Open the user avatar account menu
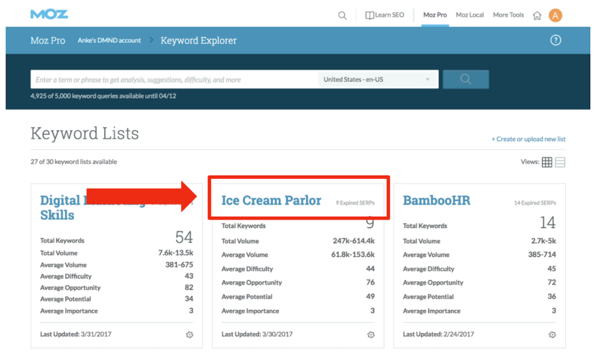 pyautogui.click(x=555, y=16)
